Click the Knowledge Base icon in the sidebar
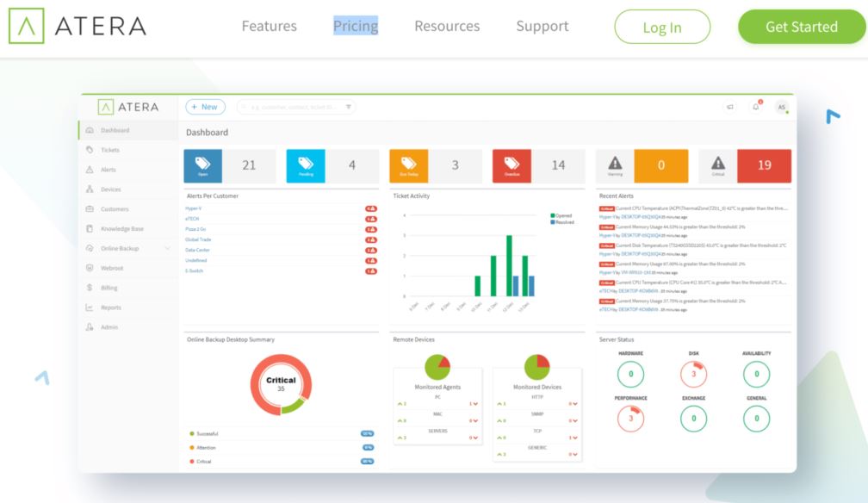Image resolution: width=868 pixels, height=503 pixels. click(x=90, y=228)
